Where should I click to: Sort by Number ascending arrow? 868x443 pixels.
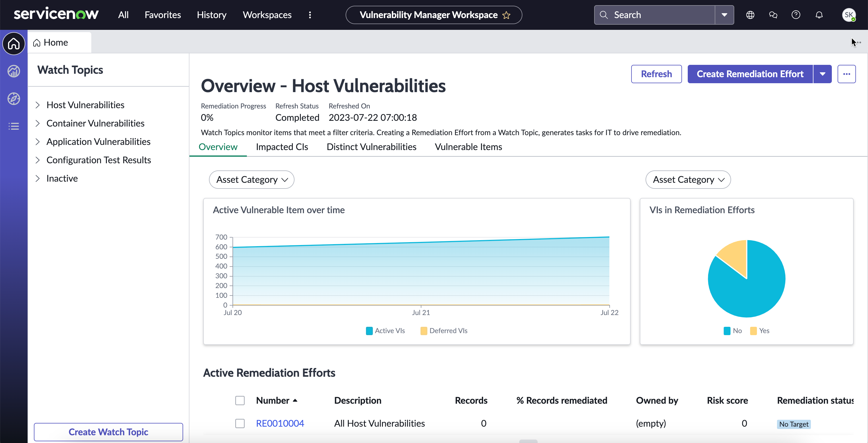click(x=295, y=401)
